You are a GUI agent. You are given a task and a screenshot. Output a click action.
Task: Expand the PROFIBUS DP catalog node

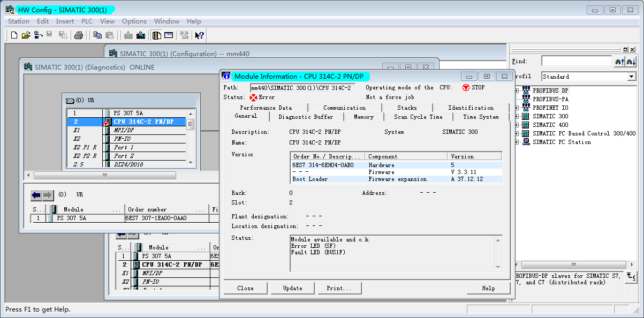(x=517, y=90)
